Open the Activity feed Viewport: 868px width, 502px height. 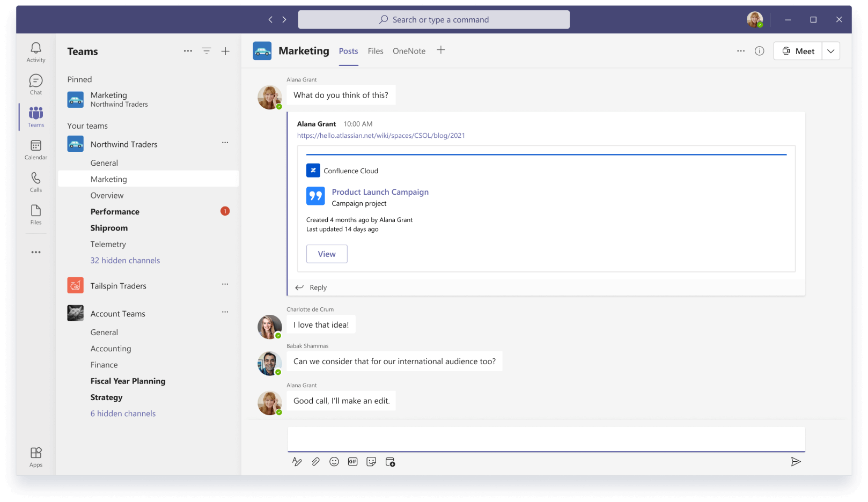pos(35,51)
